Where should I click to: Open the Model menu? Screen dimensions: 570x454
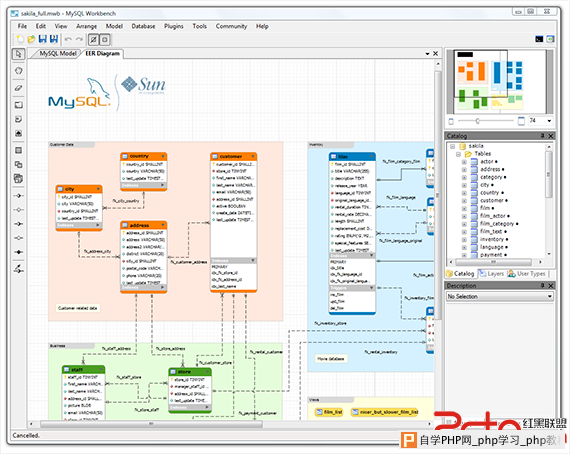click(114, 26)
